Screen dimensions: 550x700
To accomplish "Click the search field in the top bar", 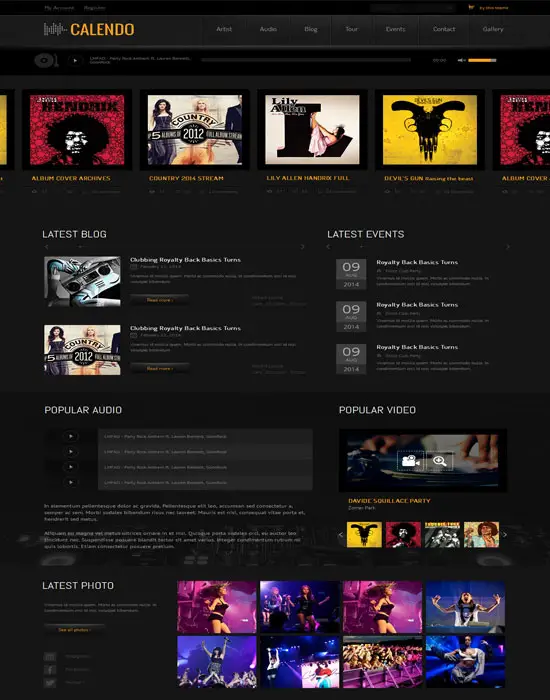I will pyautogui.click(x=412, y=8).
